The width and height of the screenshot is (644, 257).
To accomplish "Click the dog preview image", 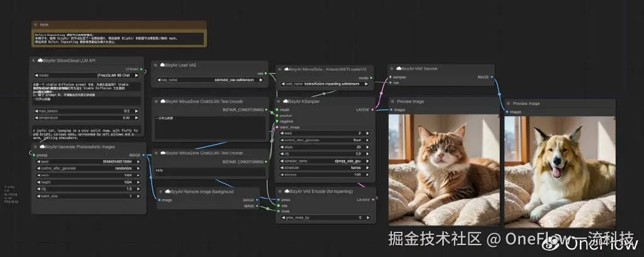I will pyautogui.click(x=560, y=172).
